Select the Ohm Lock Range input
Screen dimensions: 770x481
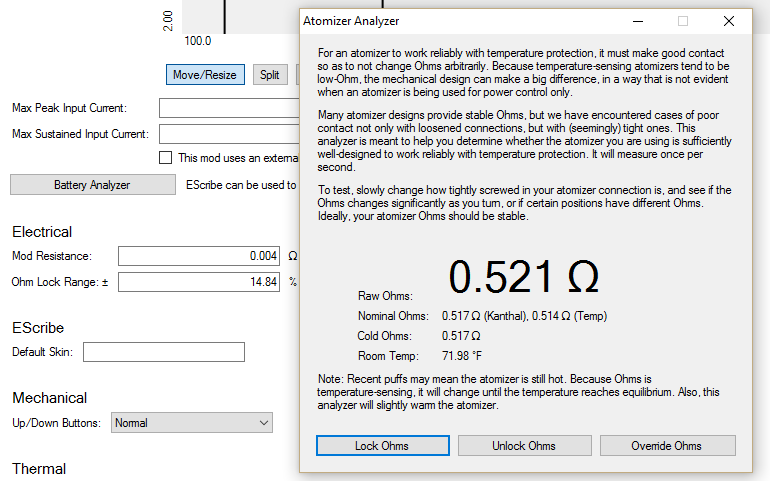200,282
